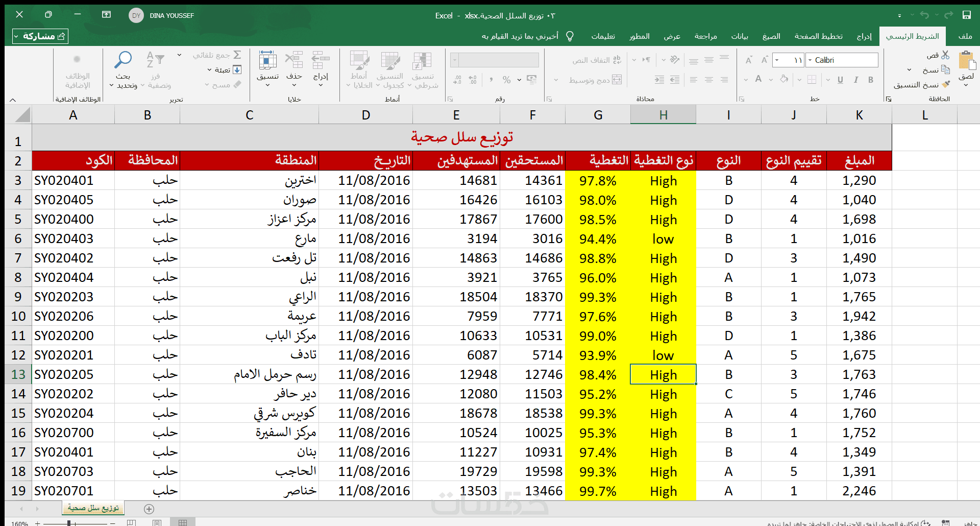This screenshot has height=526, width=980.
Task: Click the Sort & Filter (فرز وتصفية) icon
Action: click(x=155, y=60)
